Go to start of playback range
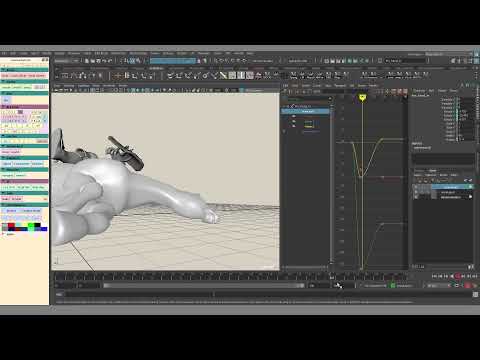The width and height of the screenshot is (480, 360). point(434,276)
